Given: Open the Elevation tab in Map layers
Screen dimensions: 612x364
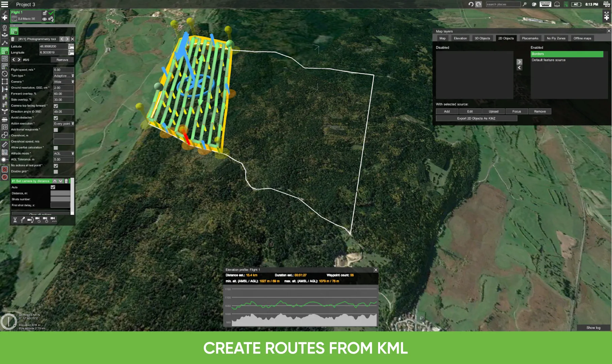Looking at the screenshot, I should [460, 38].
